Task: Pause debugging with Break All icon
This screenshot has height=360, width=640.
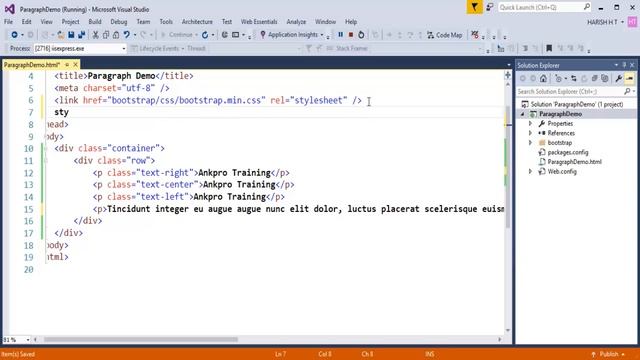Action: pos(340,35)
